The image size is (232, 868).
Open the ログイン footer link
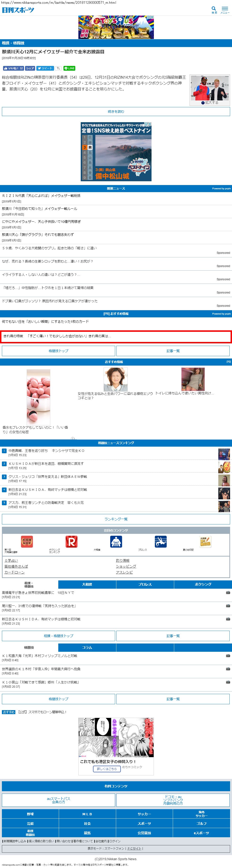coord(115,841)
